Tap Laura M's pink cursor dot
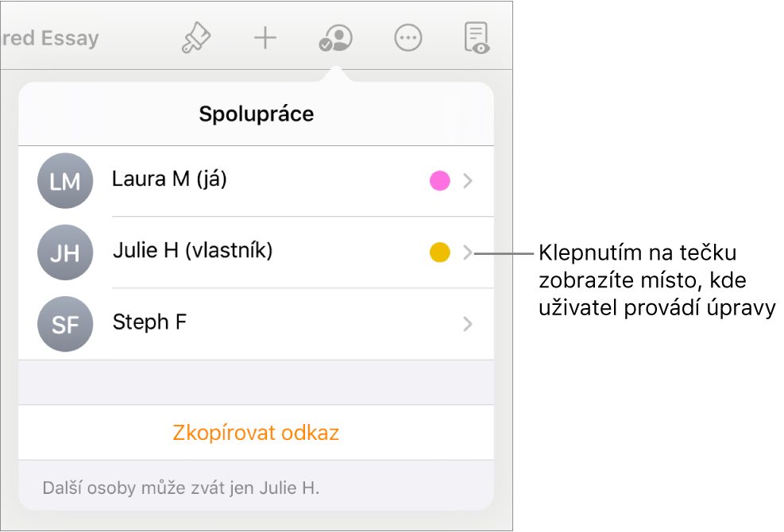 tap(439, 182)
